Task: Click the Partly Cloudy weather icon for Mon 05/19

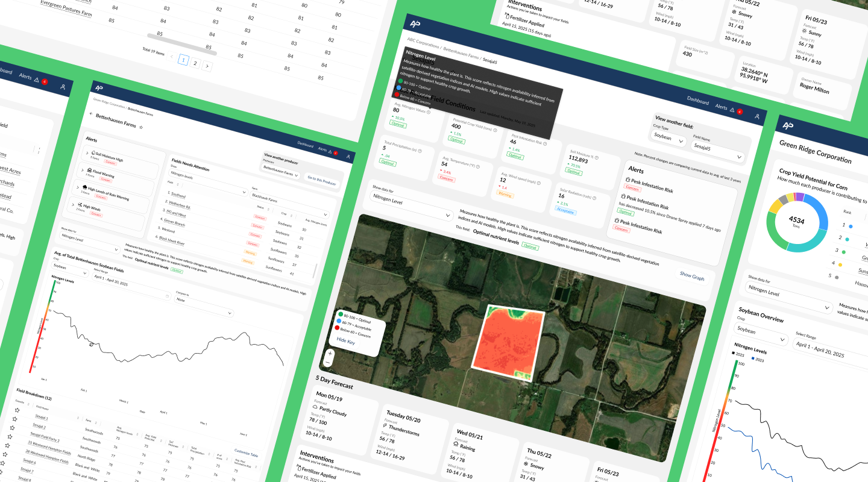Action: click(315, 407)
